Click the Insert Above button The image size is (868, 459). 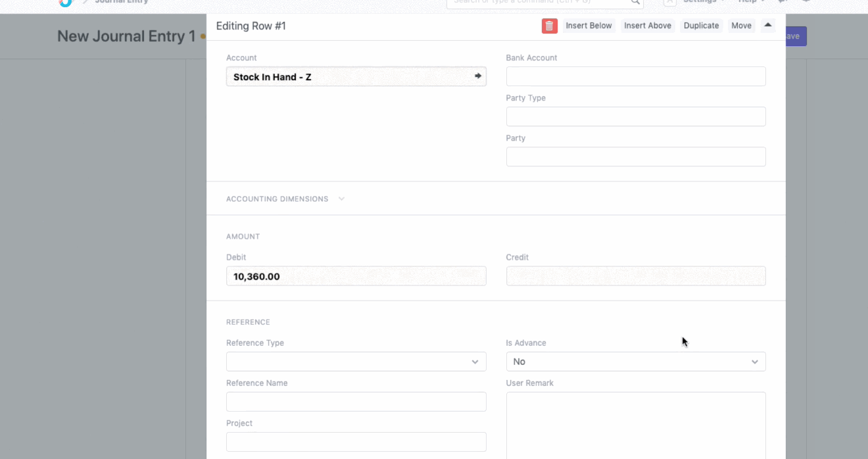point(648,26)
